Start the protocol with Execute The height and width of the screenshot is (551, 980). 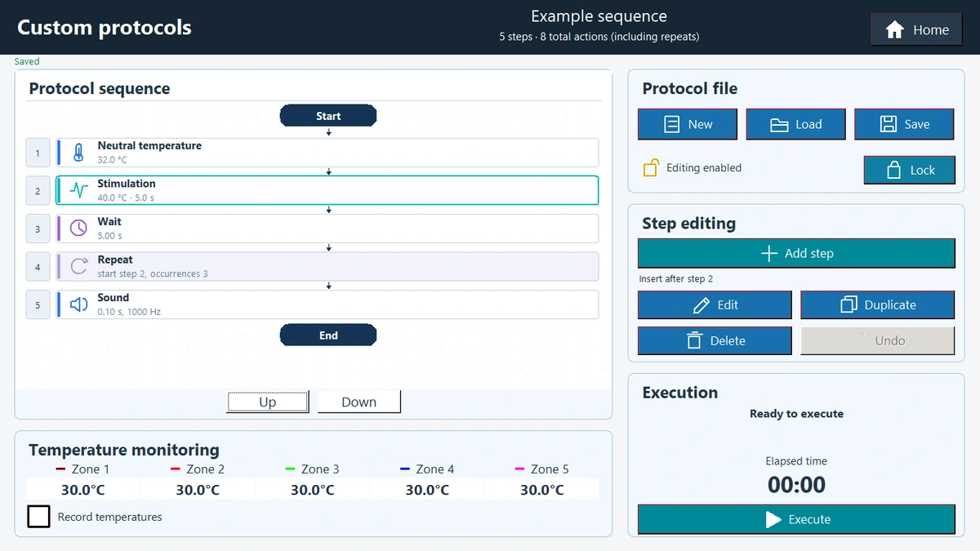point(796,519)
